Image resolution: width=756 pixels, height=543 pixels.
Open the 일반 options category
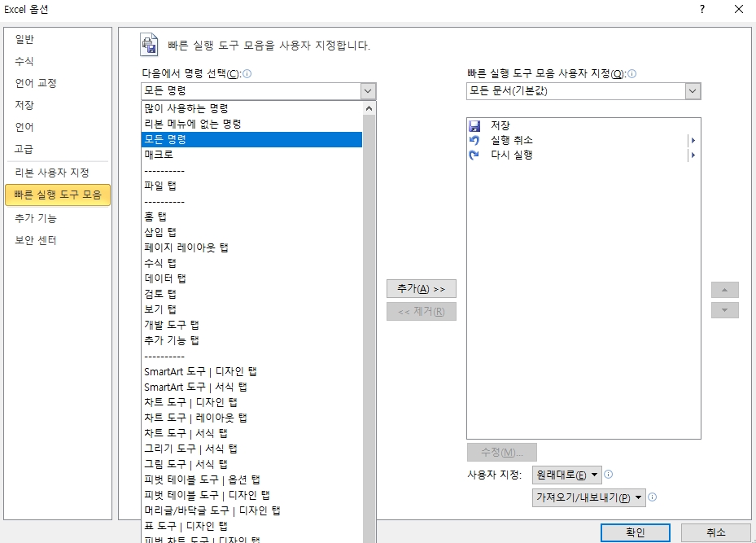[58, 40]
